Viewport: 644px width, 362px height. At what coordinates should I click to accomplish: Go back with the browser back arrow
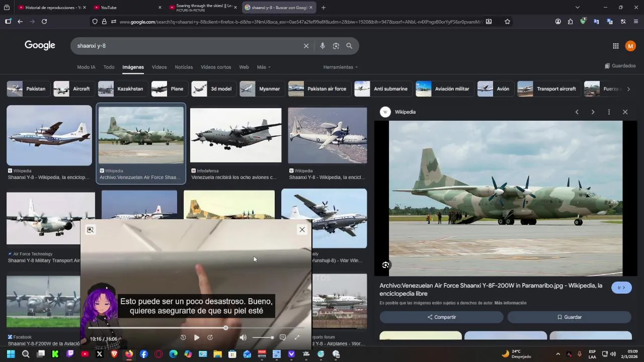[x=20, y=22]
